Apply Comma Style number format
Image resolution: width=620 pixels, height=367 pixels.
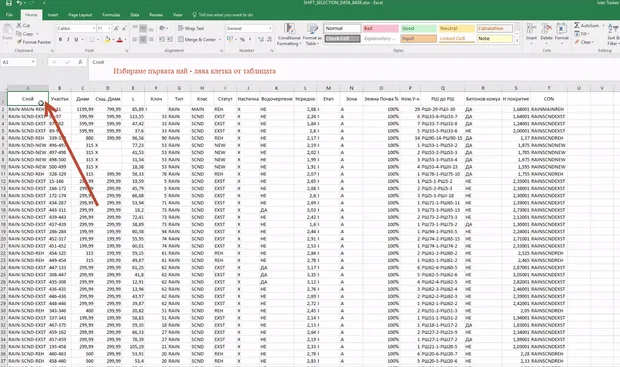click(250, 40)
